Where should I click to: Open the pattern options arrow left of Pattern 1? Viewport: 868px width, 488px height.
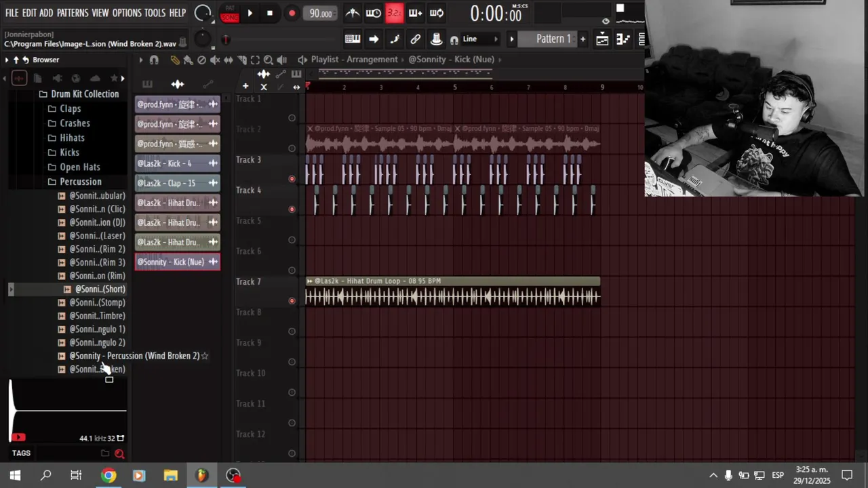512,39
